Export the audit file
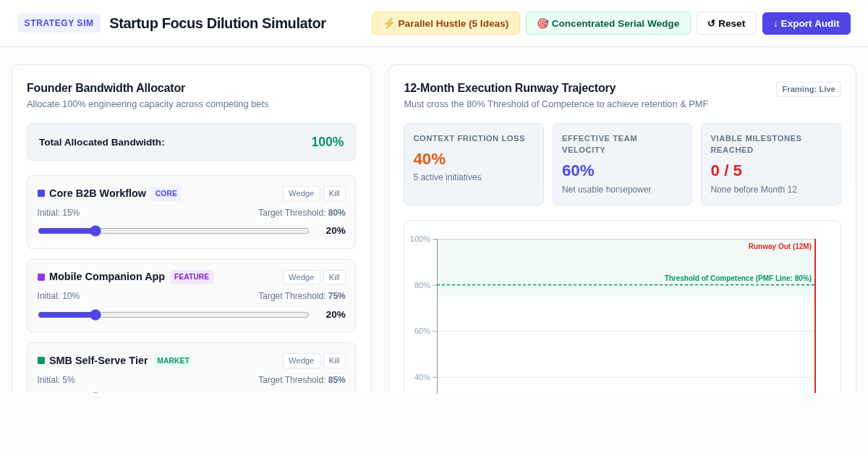Screen dimensions: 868x456 click(x=807, y=23)
